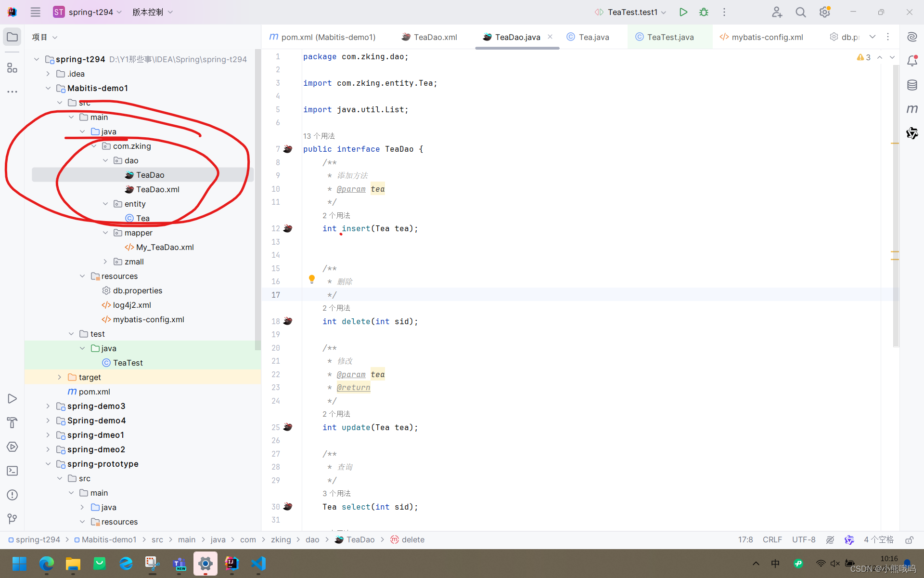Open the Maven tool window

pos(912,109)
